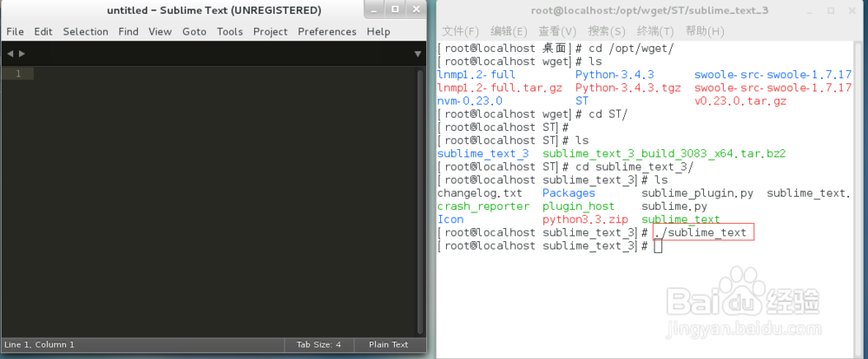The image size is (868, 359).
Task: Open the Tools menu in Sublime Text
Action: [230, 31]
